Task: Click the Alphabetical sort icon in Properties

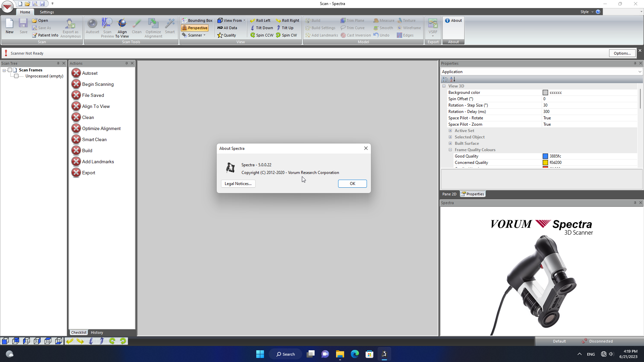Action: pyautogui.click(x=453, y=79)
